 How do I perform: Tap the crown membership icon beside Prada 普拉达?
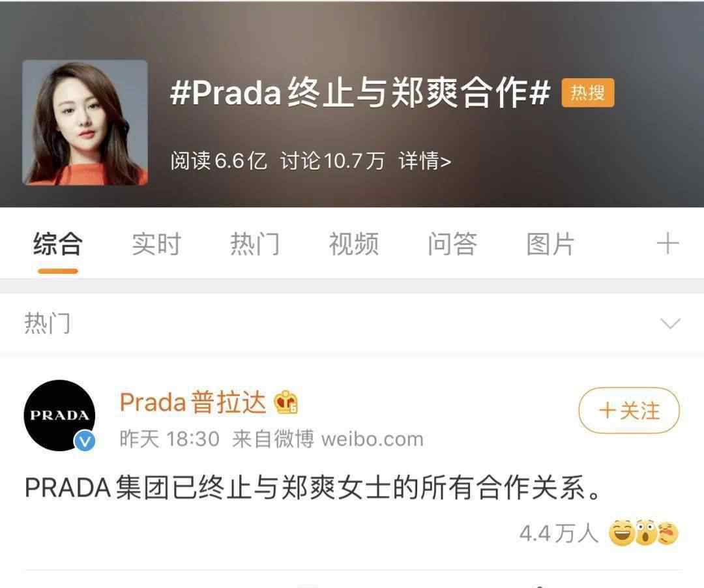[x=286, y=402]
